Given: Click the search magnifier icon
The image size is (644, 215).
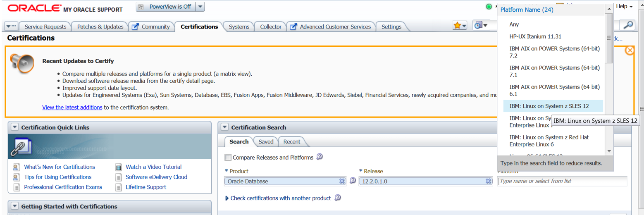Looking at the screenshot, I should (x=628, y=25).
